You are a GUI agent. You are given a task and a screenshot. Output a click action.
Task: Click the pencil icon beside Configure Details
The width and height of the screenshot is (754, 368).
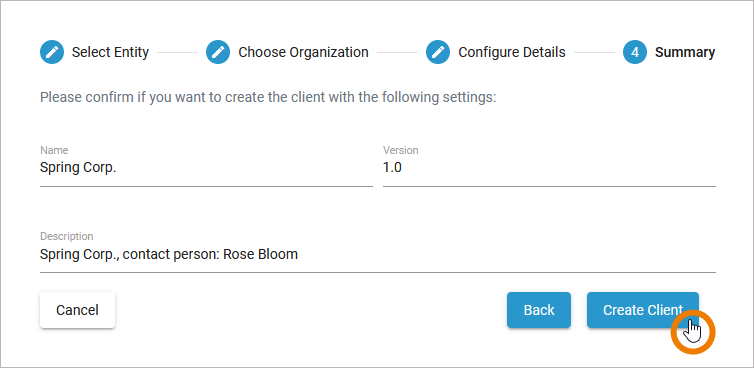coord(438,52)
